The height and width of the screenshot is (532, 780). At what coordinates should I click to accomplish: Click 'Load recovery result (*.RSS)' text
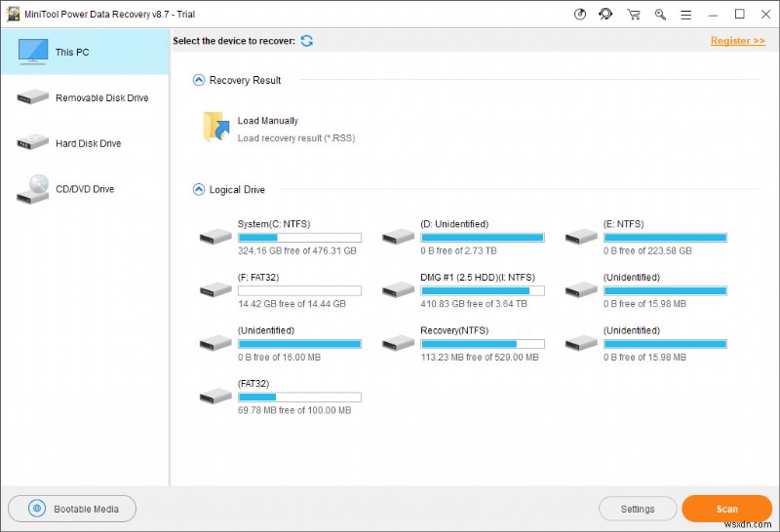click(296, 138)
